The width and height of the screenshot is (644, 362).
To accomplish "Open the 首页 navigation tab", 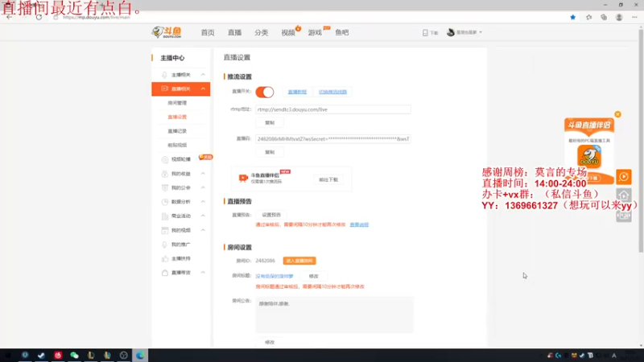I will [208, 32].
